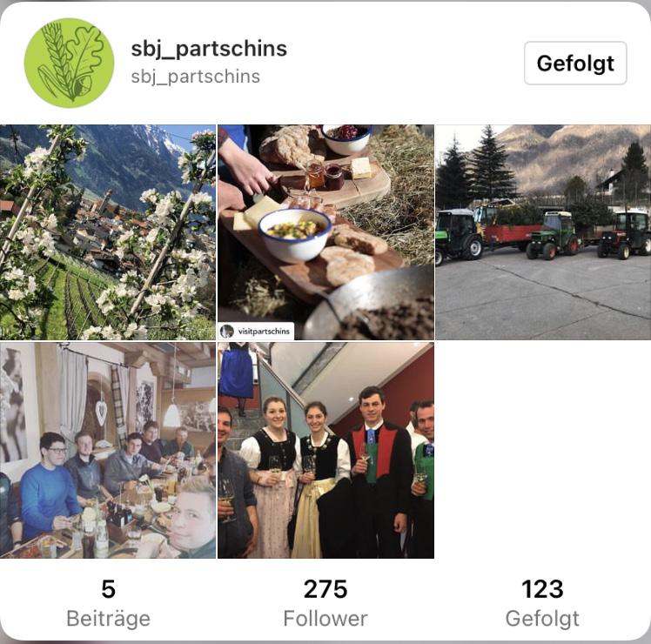The height and width of the screenshot is (644, 651).
Task: Open the apple blossom village photo
Action: coord(108,232)
